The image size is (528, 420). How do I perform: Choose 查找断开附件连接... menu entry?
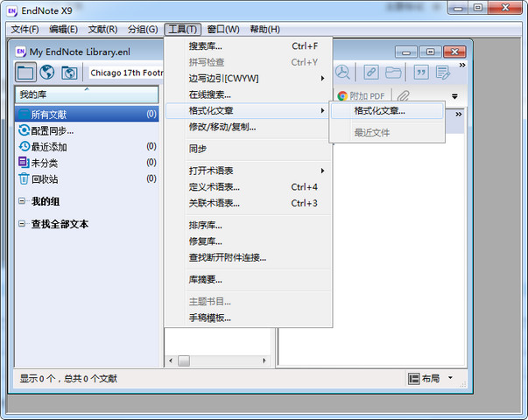click(x=248, y=257)
